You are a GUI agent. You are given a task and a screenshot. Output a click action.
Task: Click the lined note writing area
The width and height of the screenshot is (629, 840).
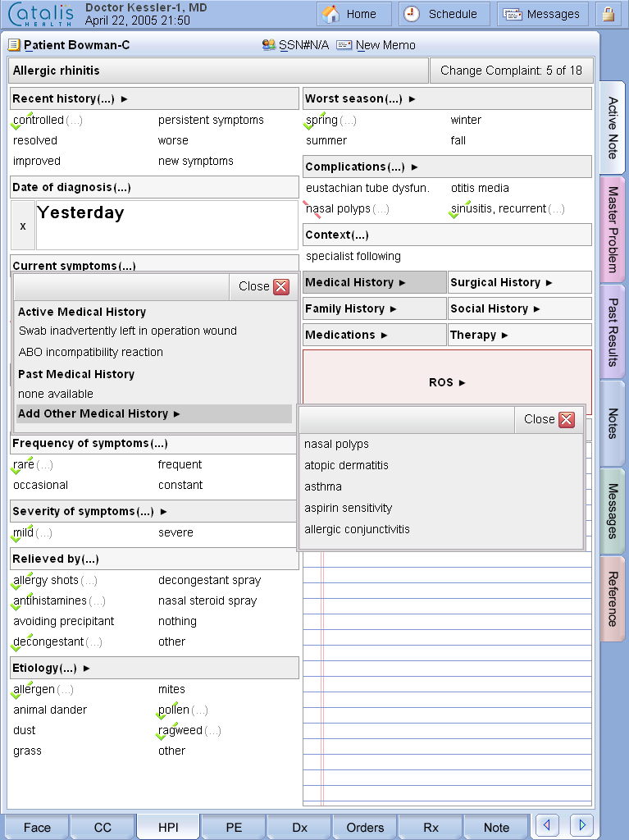(448, 680)
